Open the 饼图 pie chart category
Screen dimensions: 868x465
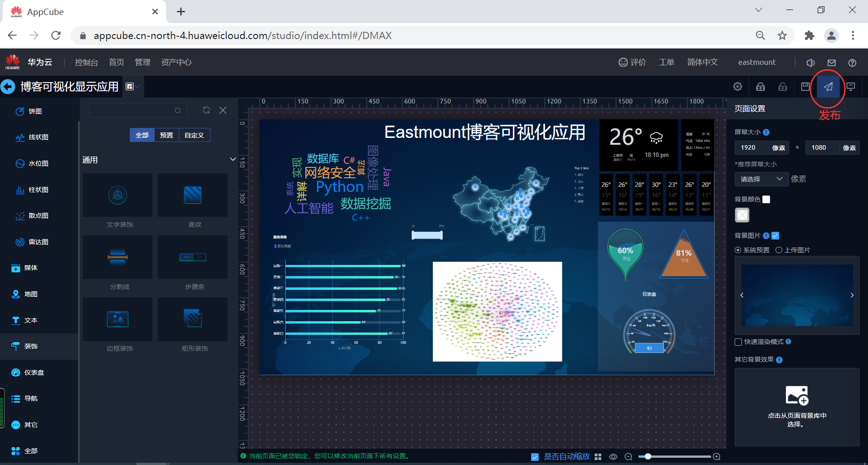(29, 111)
